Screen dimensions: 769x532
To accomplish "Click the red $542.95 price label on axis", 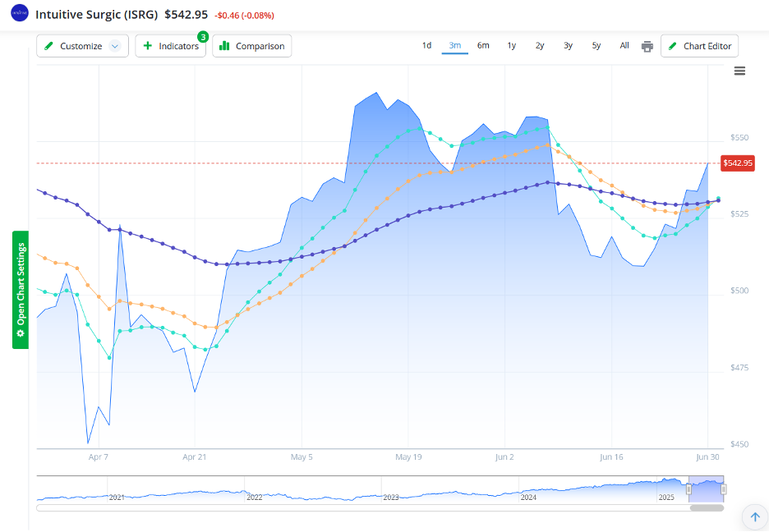I will pyautogui.click(x=738, y=163).
